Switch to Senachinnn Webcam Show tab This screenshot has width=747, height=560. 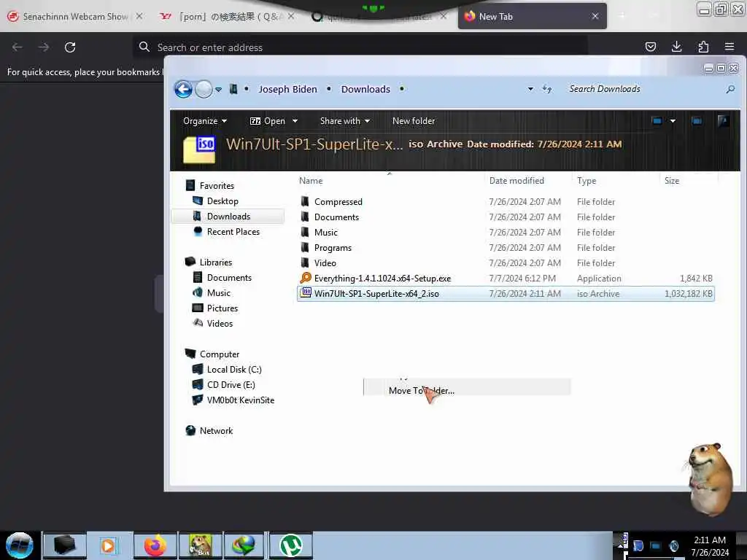(75, 17)
